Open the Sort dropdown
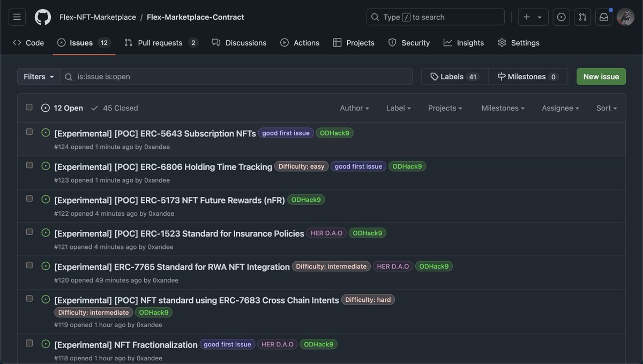This screenshot has height=364, width=643. click(607, 108)
